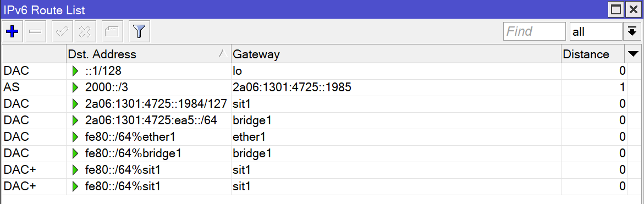Image resolution: width=644 pixels, height=204 pixels.
Task: Click the Distance column header
Action: [593, 54]
